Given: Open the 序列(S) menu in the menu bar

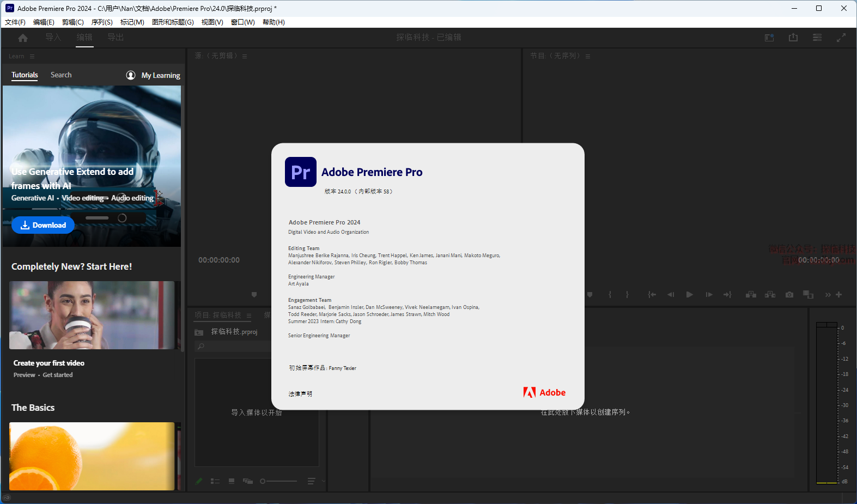Looking at the screenshot, I should [102, 22].
